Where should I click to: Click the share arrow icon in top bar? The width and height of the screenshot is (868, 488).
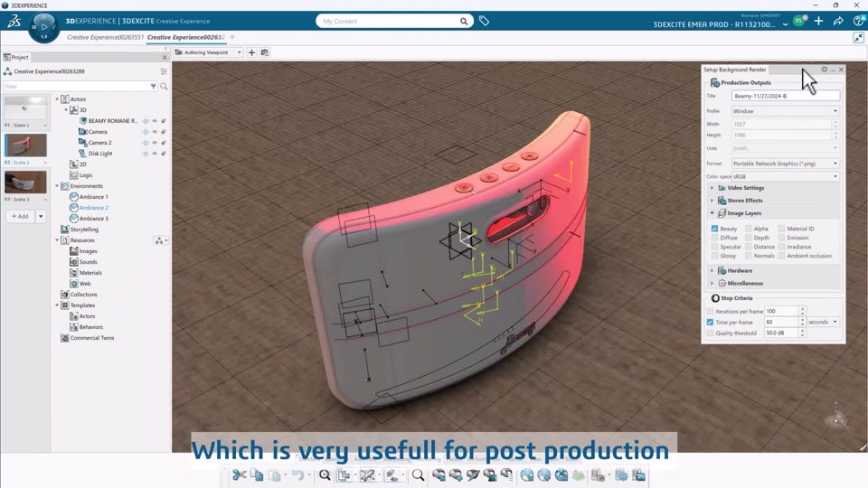tap(838, 21)
